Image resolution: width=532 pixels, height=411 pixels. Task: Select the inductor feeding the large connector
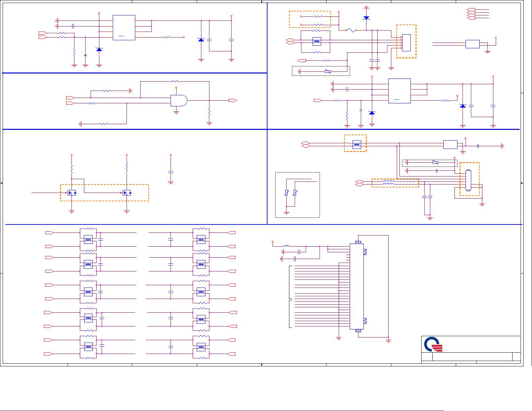[287, 246]
